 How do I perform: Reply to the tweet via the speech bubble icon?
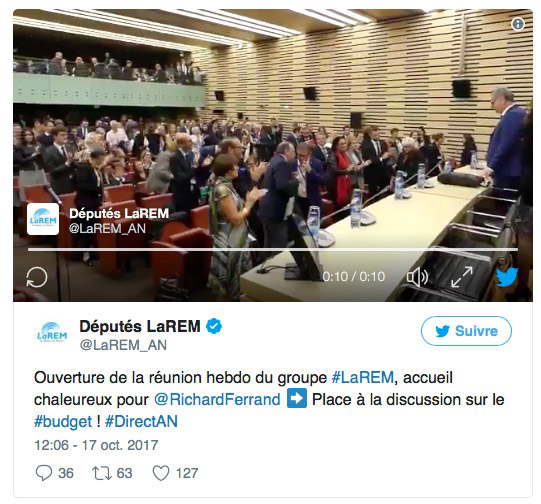[44, 473]
